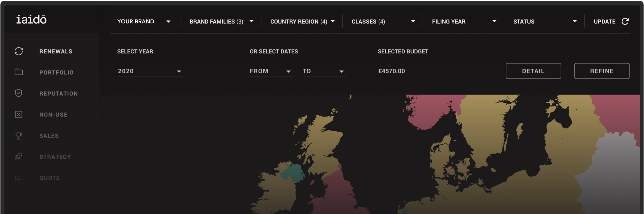Click the Detail button
Image resolution: width=644 pixels, height=214 pixels.
[533, 71]
